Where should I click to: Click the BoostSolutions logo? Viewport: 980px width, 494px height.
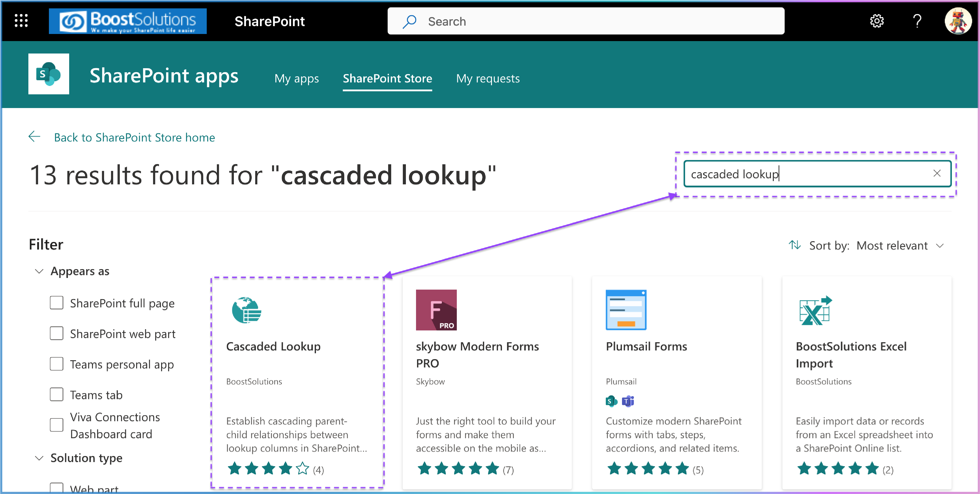tap(128, 21)
